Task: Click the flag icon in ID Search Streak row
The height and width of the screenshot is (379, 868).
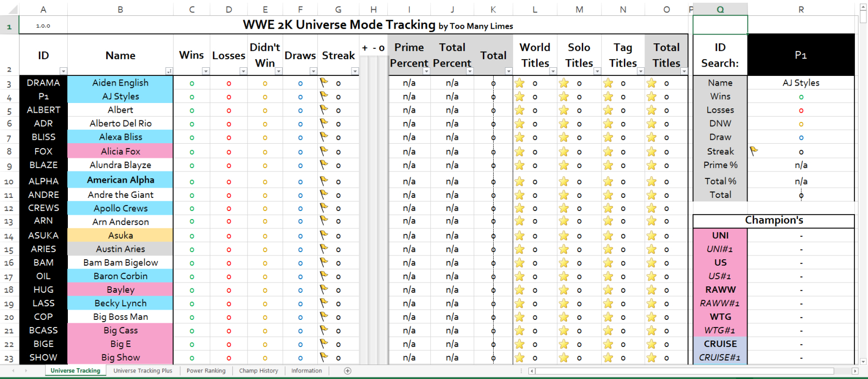Action: click(x=754, y=151)
